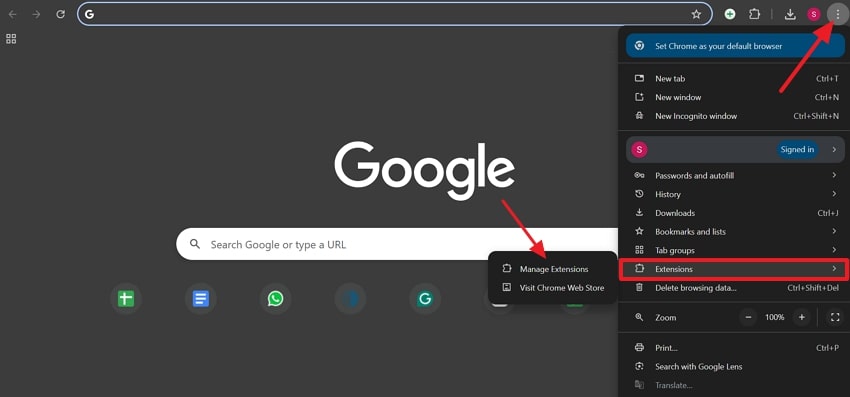The width and height of the screenshot is (850, 397).
Task: Select Downloads in the menu
Action: tap(734, 213)
